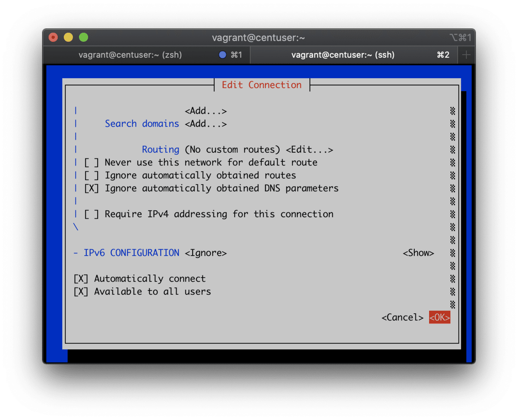Uncheck Ignore automatically obtained DNS parameters
Image resolution: width=518 pixels, height=420 pixels.
click(92, 188)
